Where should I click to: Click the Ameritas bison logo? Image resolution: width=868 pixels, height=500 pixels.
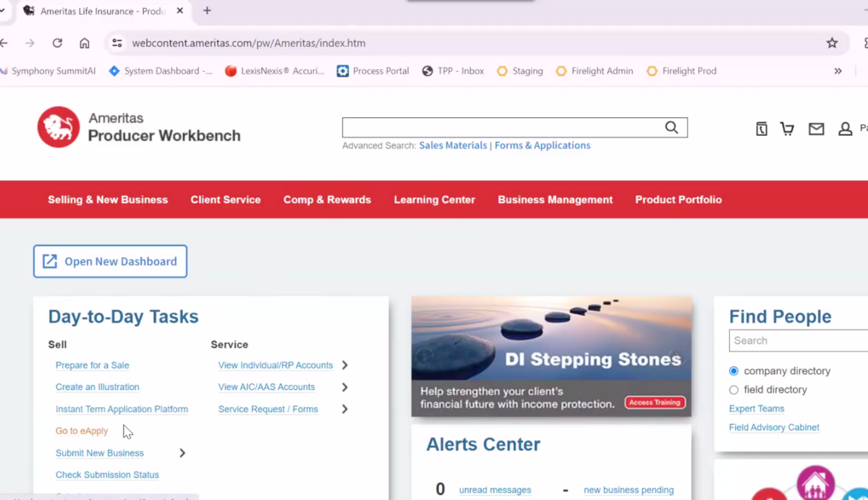pos(59,127)
